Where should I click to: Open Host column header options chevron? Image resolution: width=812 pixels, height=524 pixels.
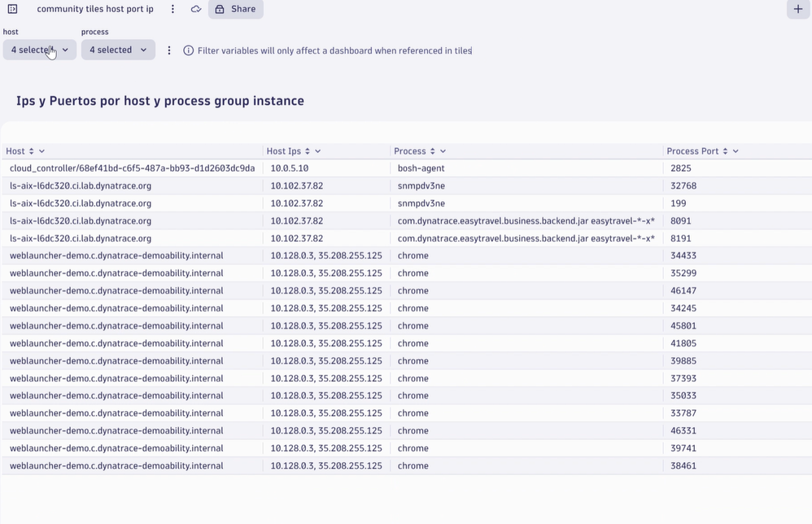42,151
